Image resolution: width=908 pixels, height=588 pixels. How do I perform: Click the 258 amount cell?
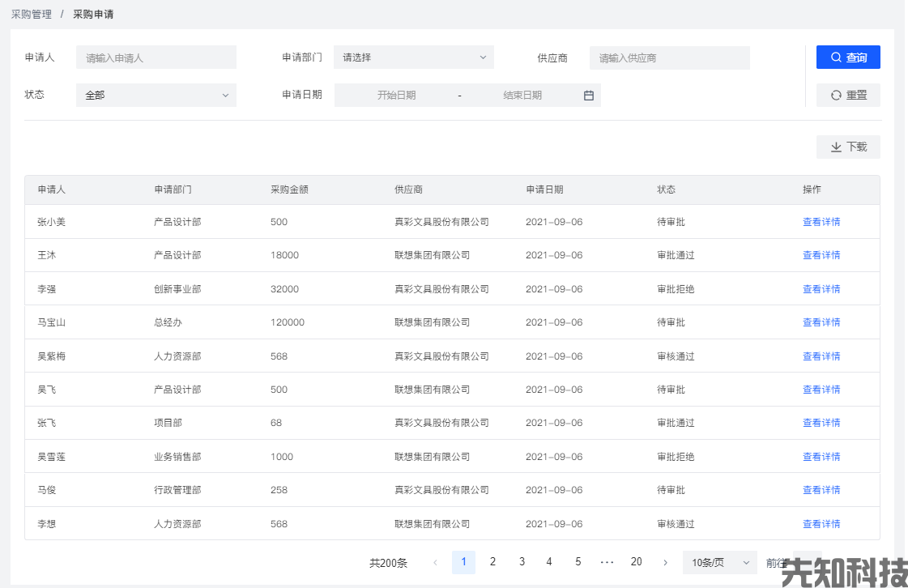(279, 490)
